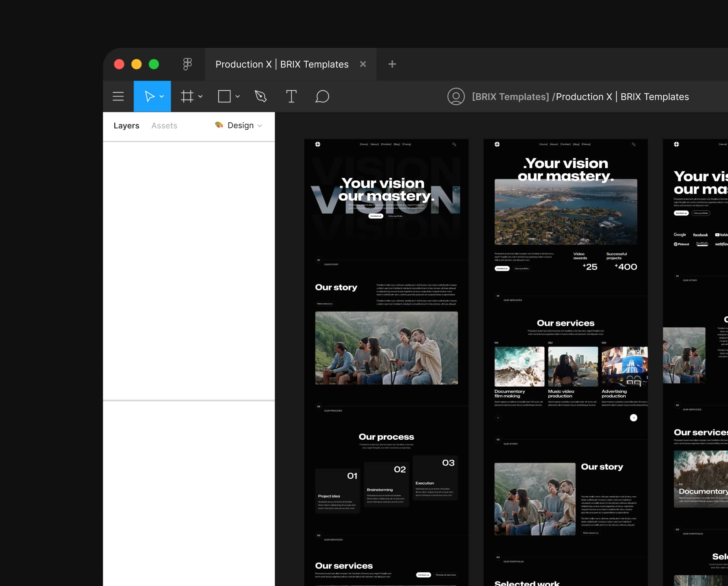The width and height of the screenshot is (728, 586).
Task: Switch to the Assets tab
Action: (164, 126)
